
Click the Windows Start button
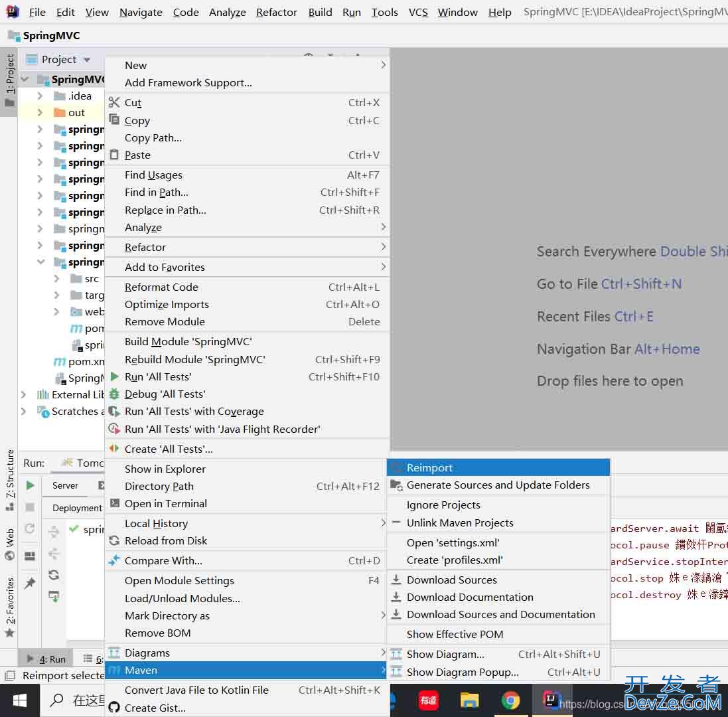[x=19, y=700]
